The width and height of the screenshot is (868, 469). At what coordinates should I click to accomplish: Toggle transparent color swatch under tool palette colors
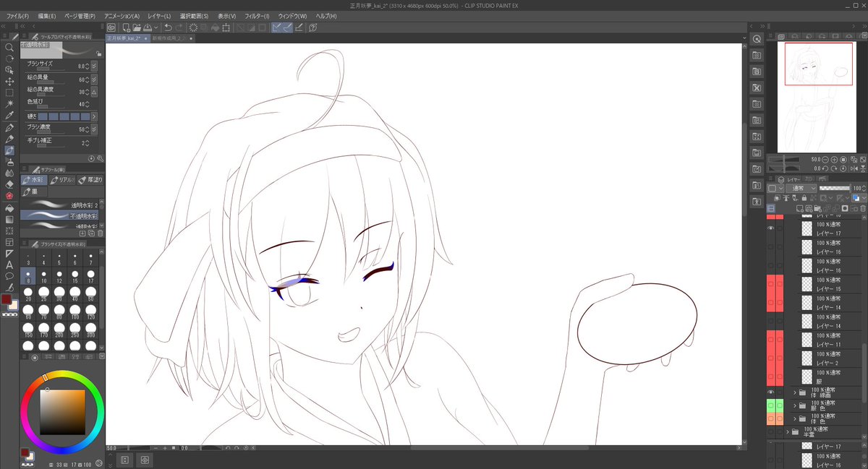[x=9, y=314]
